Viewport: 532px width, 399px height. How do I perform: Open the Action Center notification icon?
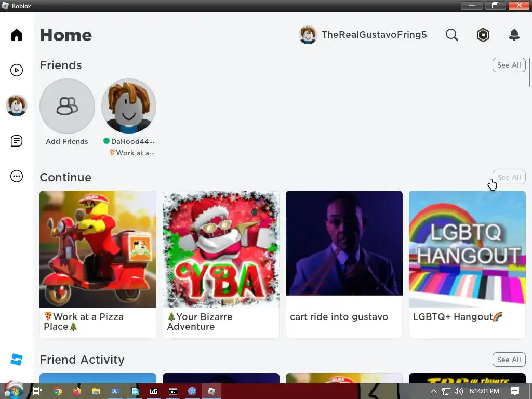(515, 391)
